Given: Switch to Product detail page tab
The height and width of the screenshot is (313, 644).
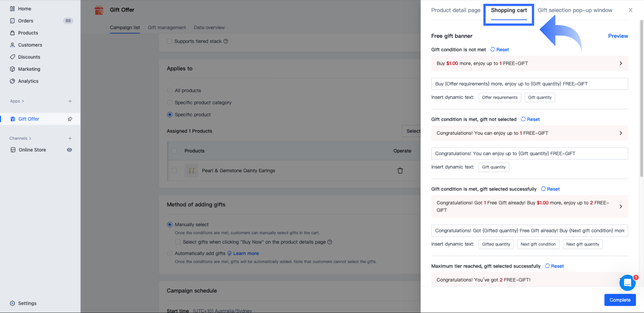Looking at the screenshot, I should coord(455,10).
